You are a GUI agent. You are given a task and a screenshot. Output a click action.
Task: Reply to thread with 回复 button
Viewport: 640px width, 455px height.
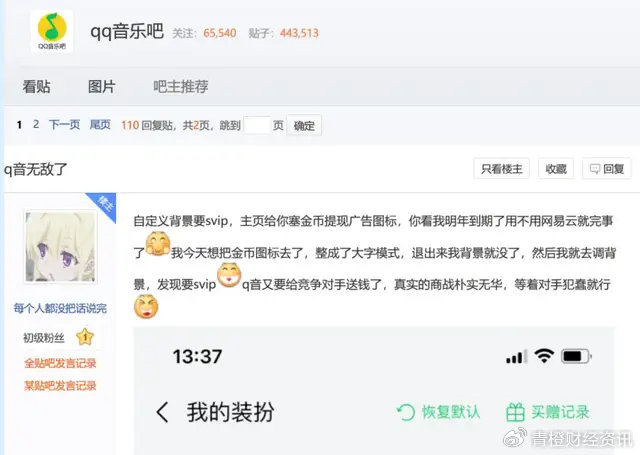(607, 169)
